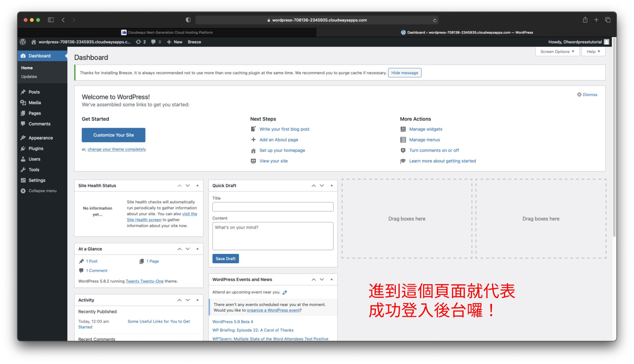Move Quick Draft box down

tap(322, 186)
